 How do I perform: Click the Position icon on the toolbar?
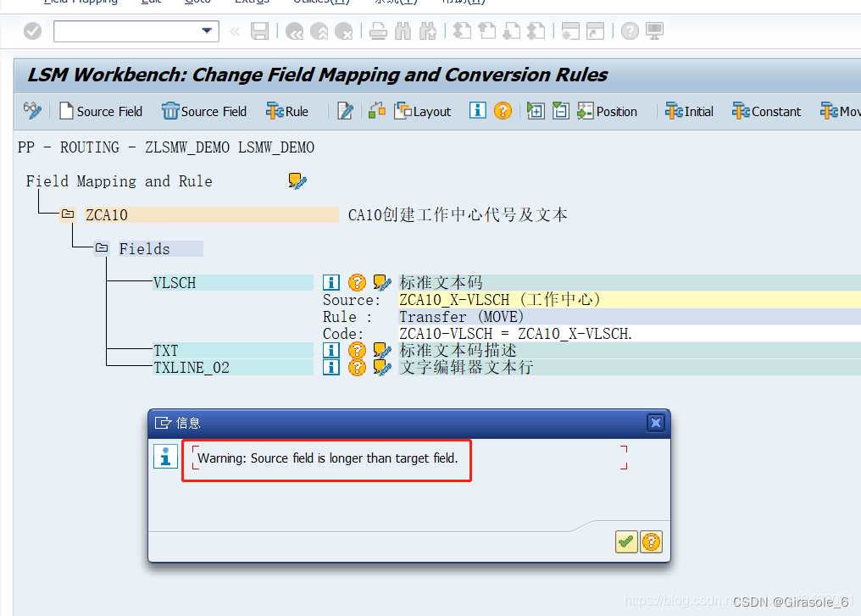[608, 111]
